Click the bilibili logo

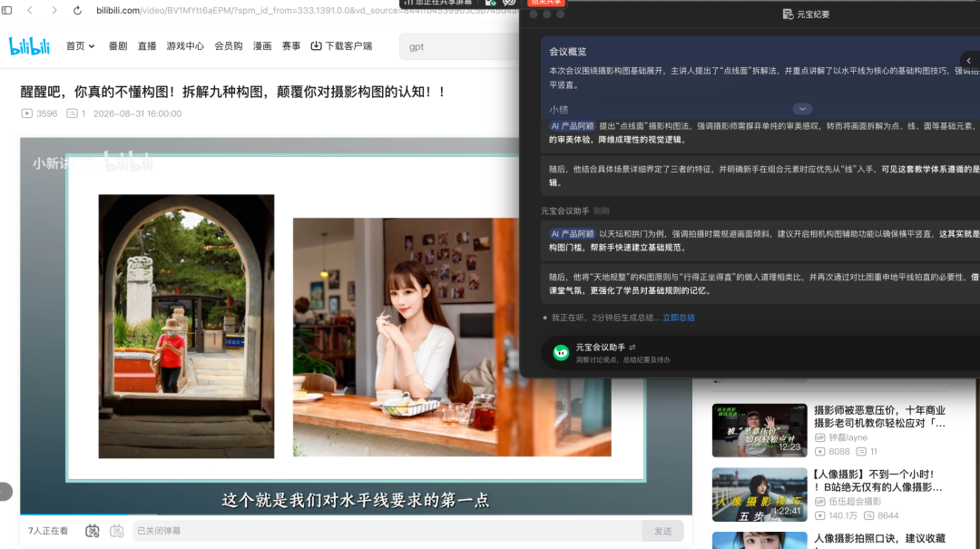pos(29,45)
